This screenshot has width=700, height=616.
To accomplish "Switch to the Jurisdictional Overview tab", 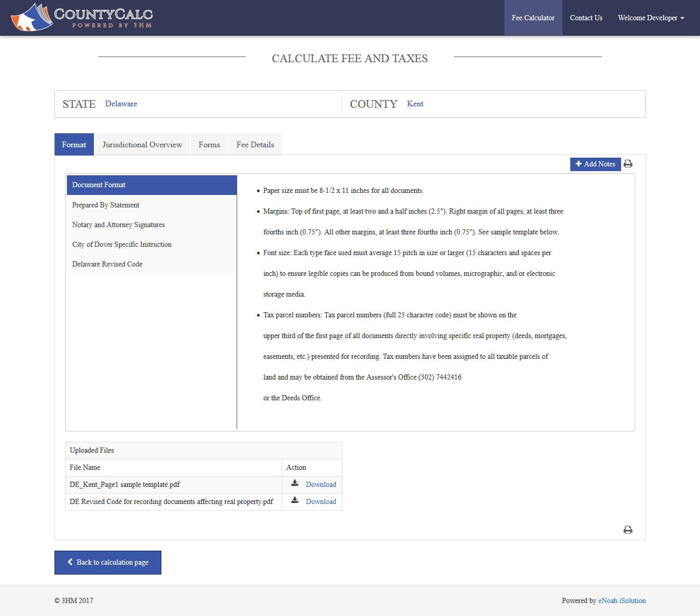I will [142, 144].
